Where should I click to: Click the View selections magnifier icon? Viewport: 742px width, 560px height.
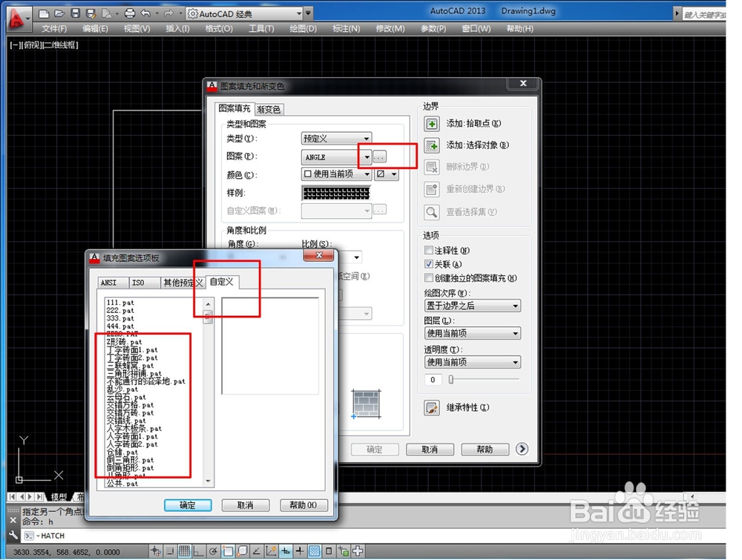tap(431, 212)
